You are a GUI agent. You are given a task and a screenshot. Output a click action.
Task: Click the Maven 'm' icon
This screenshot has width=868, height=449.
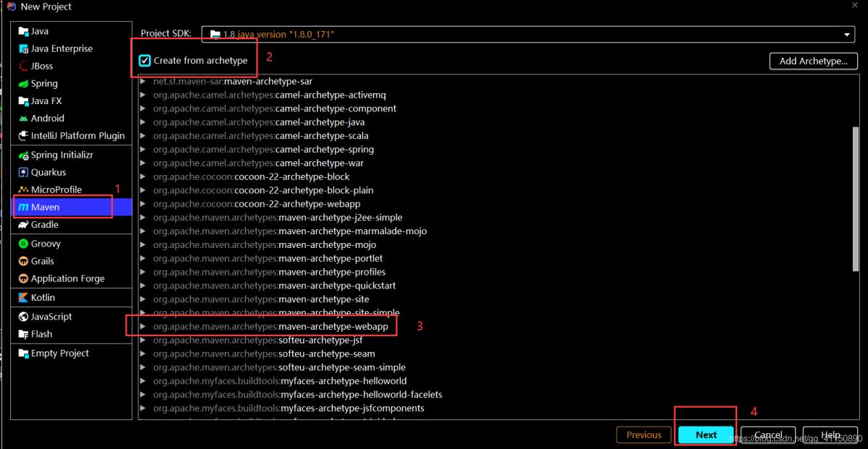point(23,207)
